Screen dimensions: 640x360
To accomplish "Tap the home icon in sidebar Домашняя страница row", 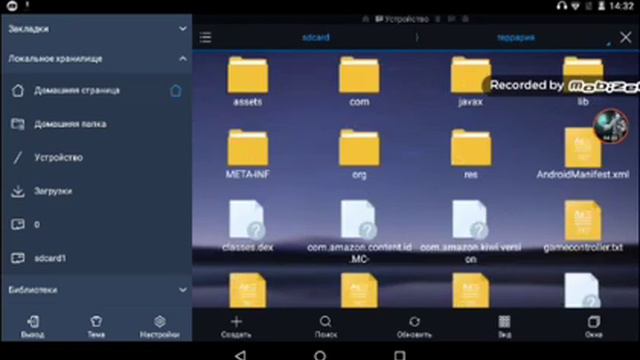I will pyautogui.click(x=18, y=90).
